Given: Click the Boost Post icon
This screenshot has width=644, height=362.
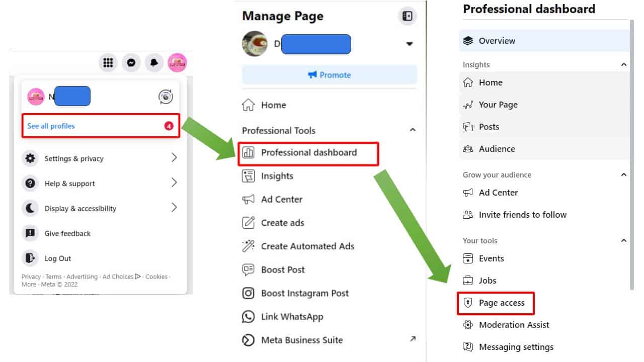Looking at the screenshot, I should (x=249, y=269).
